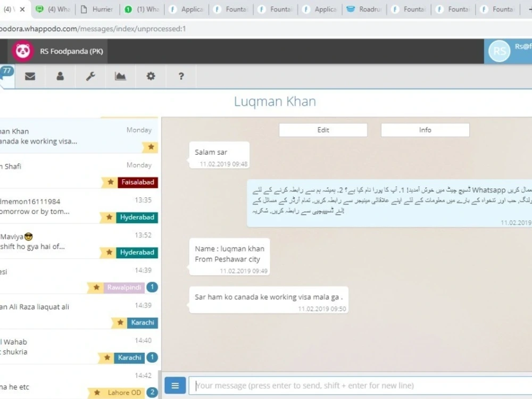Switch to the (1) Wha browser tab
Image resolution: width=532 pixels, height=399 pixels.
[x=142, y=9]
